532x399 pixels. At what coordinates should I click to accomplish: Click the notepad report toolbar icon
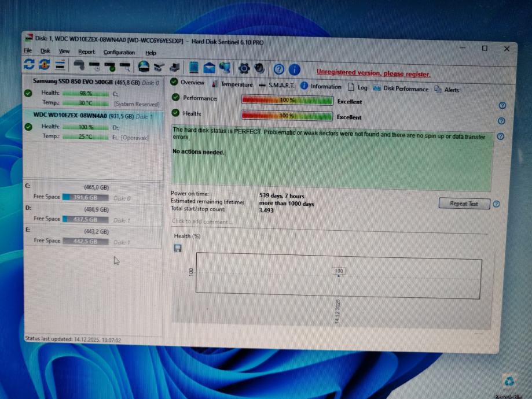click(x=193, y=68)
